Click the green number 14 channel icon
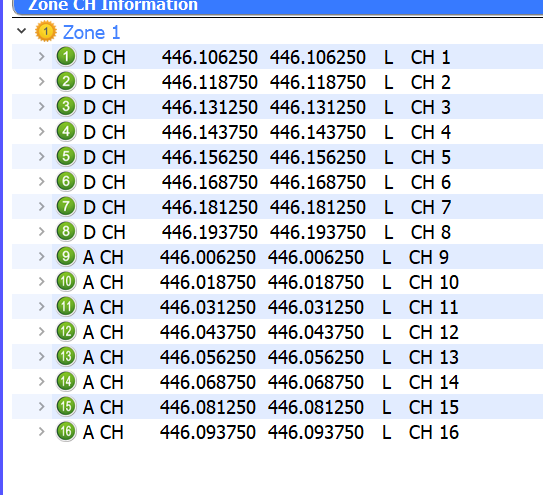The width and height of the screenshot is (543, 495). coord(66,382)
